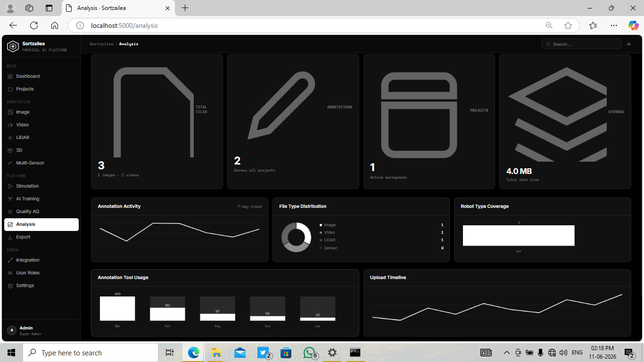Open the notifications bell icon
This screenshot has width=644, height=362.
(x=628, y=44)
